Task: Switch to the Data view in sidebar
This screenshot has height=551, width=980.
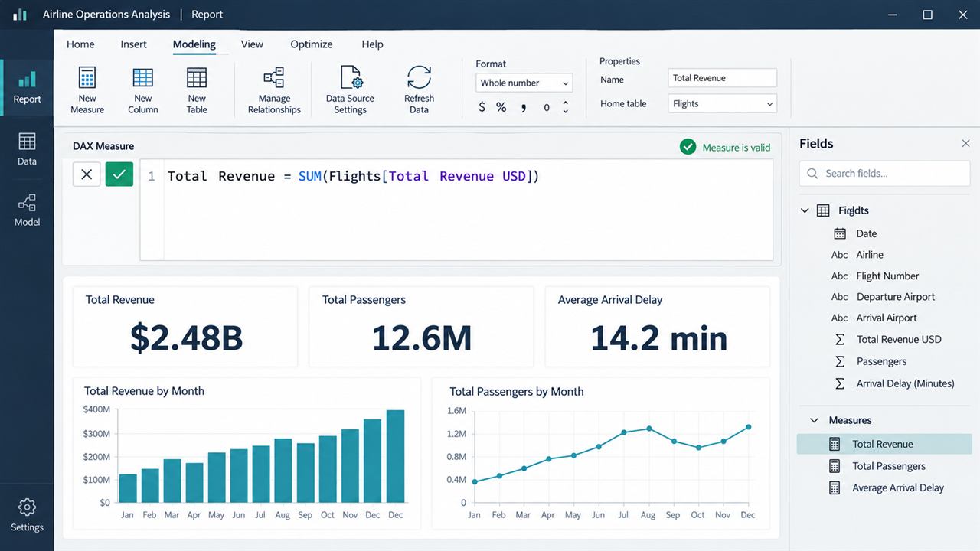Action: [27, 148]
